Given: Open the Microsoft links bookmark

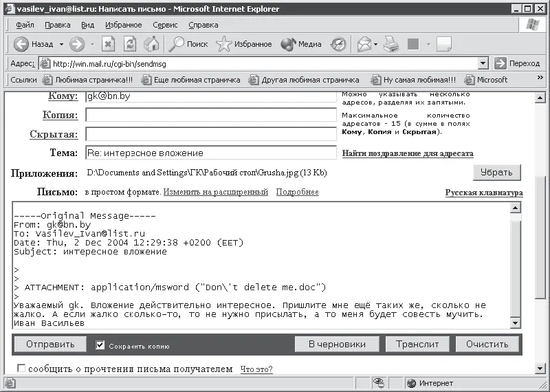Looking at the screenshot, I should (x=486, y=80).
